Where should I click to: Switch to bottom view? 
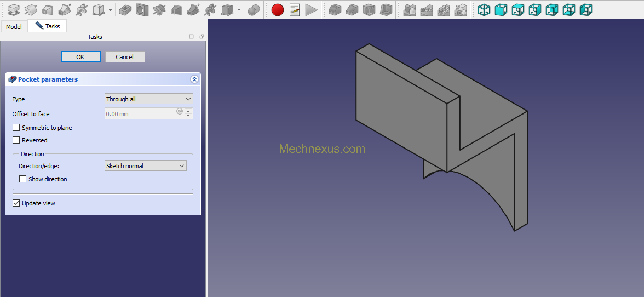pos(568,9)
